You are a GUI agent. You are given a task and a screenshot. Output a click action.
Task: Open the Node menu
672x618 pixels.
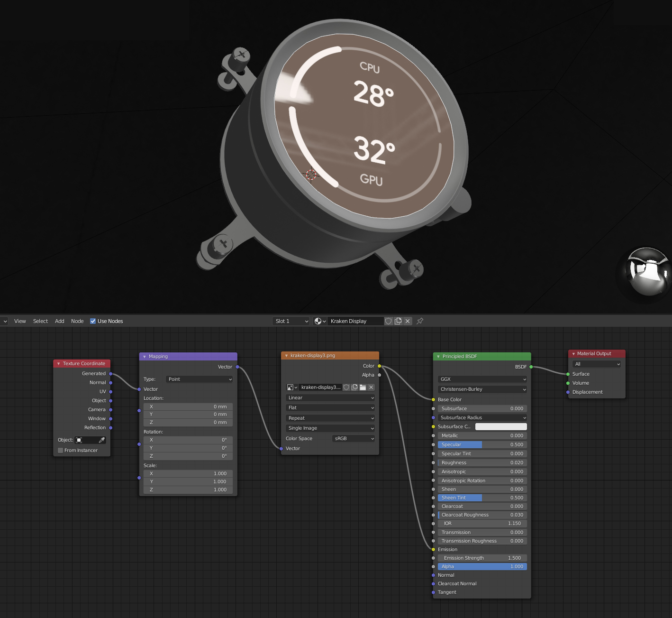point(77,321)
